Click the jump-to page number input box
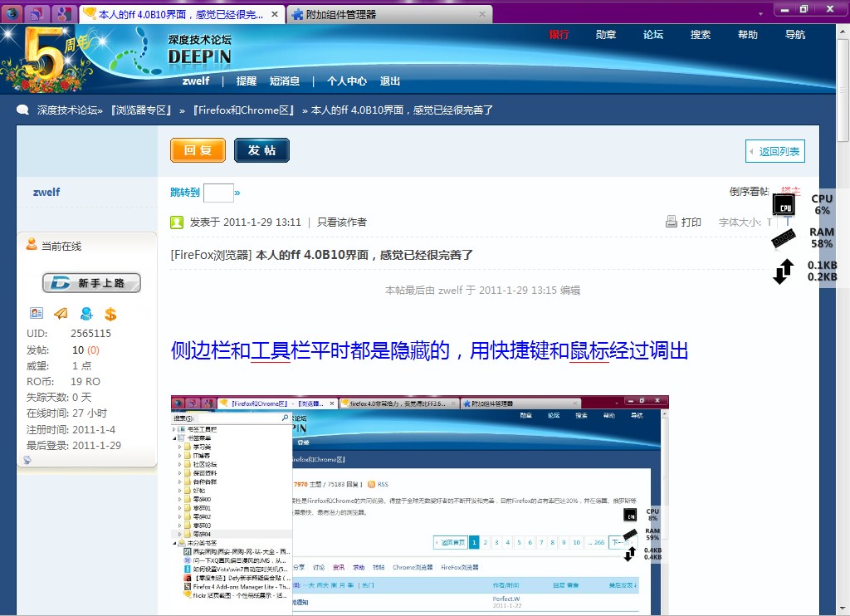850x616 pixels. (218, 193)
